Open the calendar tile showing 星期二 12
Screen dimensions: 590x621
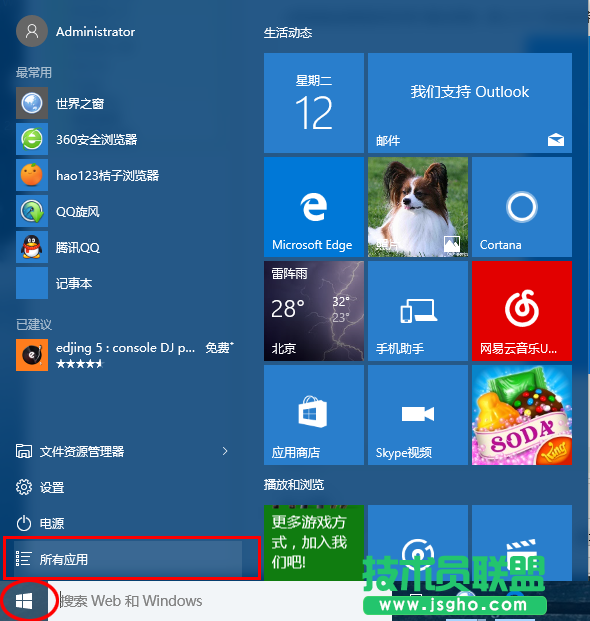(314, 103)
